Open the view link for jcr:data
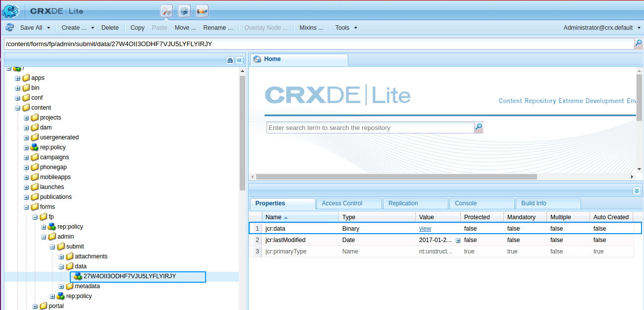Screen dimensions: 644x310 (x=425, y=229)
